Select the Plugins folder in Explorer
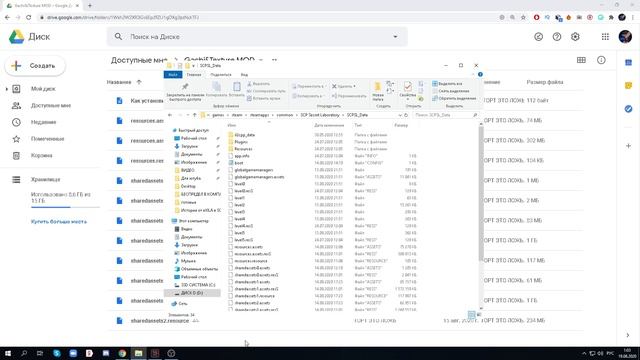The height and width of the screenshot is (360, 640). [241, 142]
